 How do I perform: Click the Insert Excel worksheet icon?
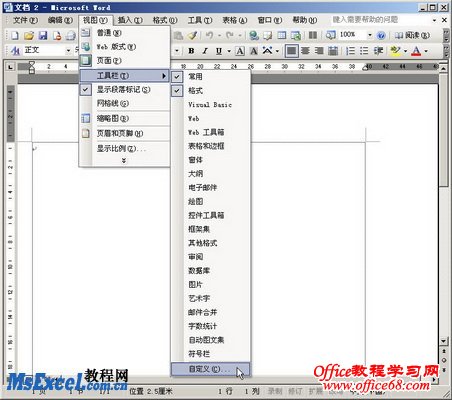click(296, 35)
